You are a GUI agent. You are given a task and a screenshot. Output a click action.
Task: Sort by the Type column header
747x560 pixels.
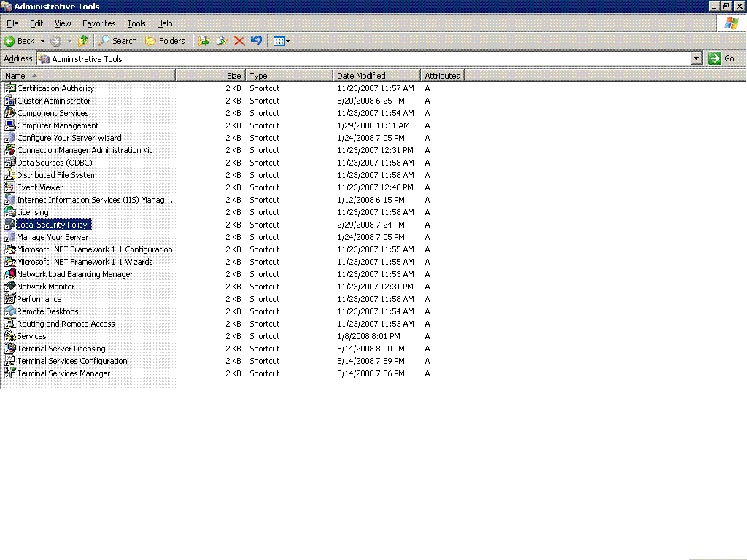[289, 76]
